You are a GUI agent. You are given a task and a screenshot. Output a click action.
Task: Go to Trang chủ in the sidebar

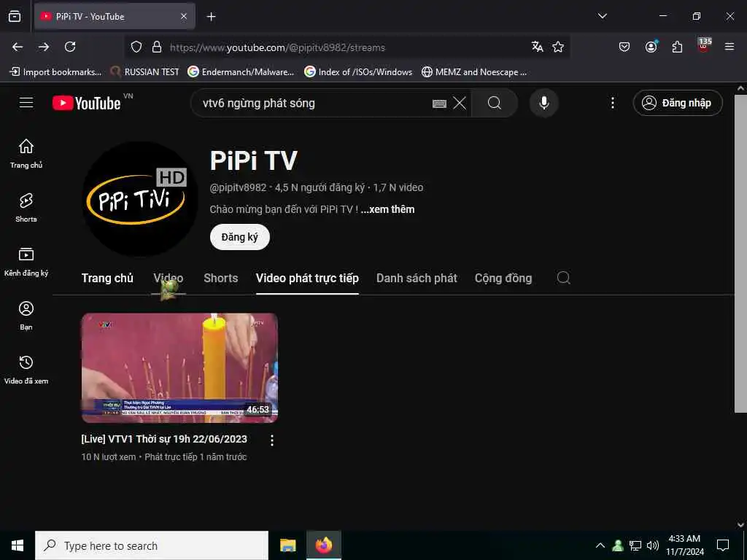(x=26, y=153)
